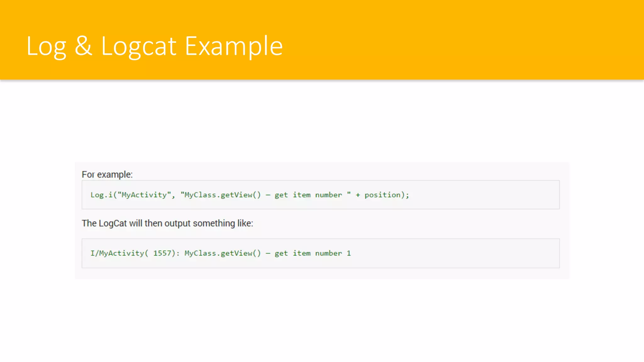Click "The LogCat will then output" sentence
Screen dimensions: 644x362
(167, 223)
